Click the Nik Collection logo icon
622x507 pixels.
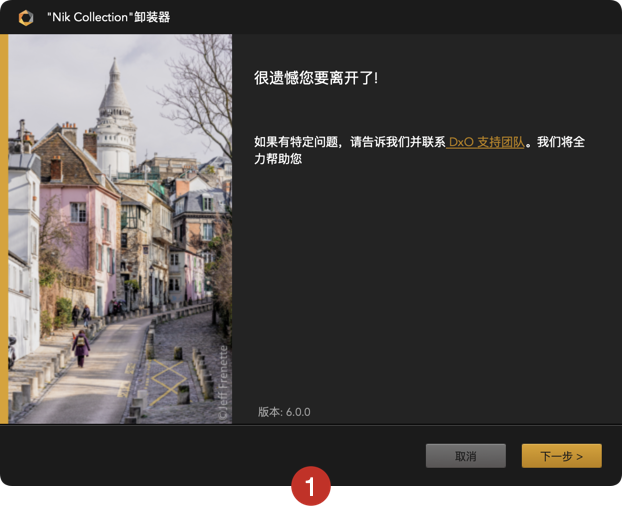[26, 18]
